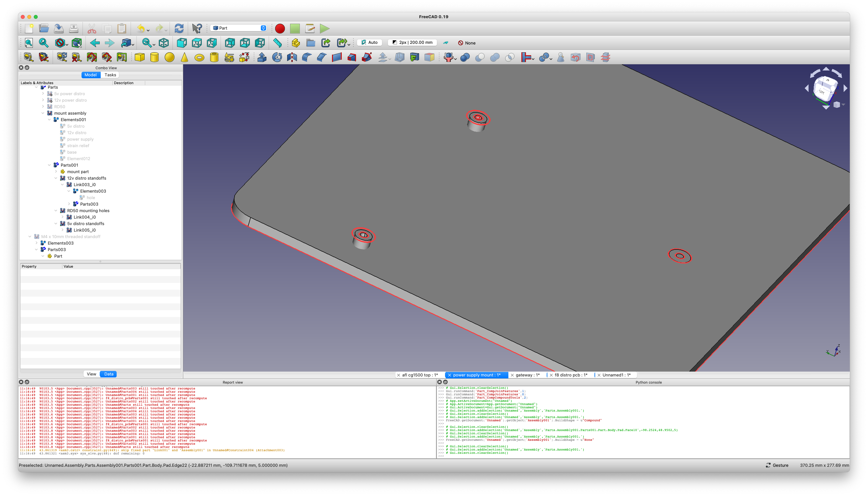Select the Revolve tool

[277, 57]
